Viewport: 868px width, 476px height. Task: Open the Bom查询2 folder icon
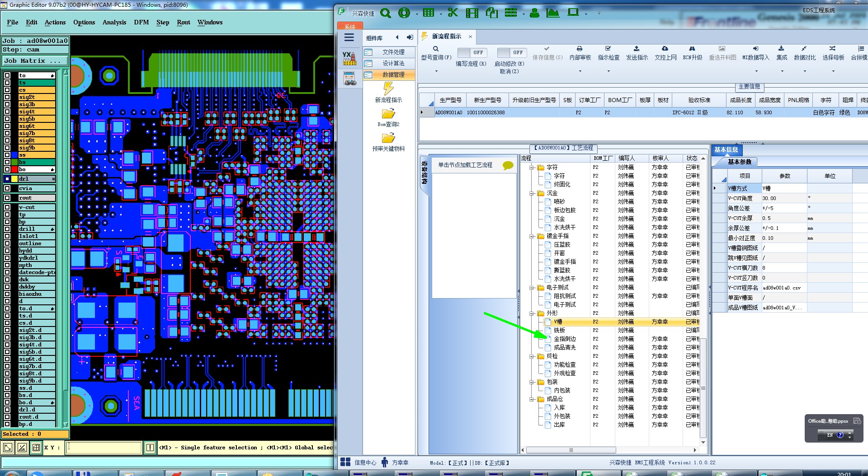tap(388, 114)
